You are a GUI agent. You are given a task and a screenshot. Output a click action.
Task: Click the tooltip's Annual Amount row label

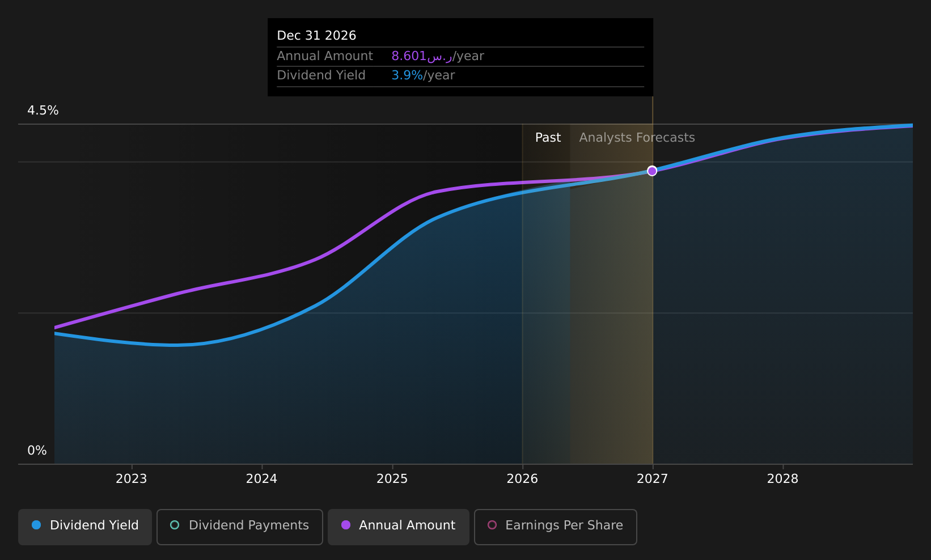pos(325,56)
